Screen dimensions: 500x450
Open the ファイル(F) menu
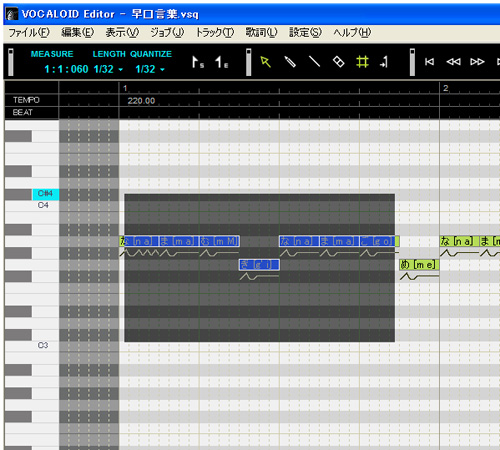pos(29,33)
